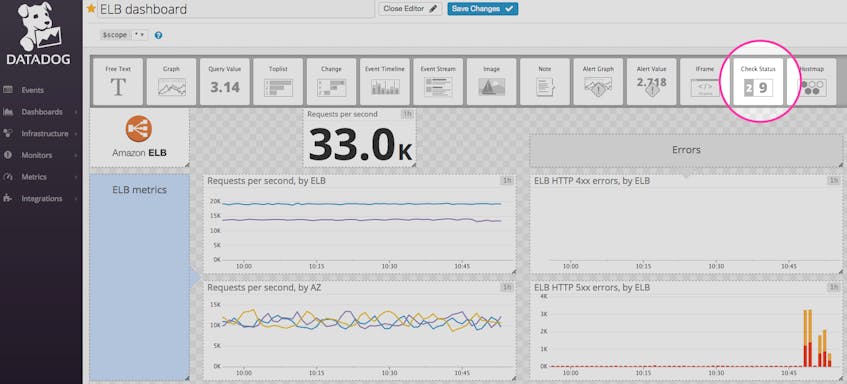Expand the Dashboards submenu arrow
The image size is (847, 384).
click(75, 112)
